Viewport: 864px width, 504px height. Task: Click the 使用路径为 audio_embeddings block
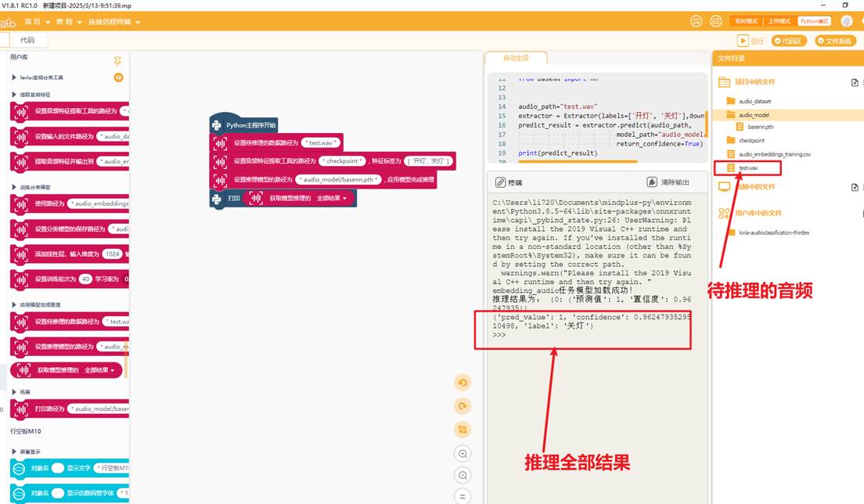tap(70, 203)
